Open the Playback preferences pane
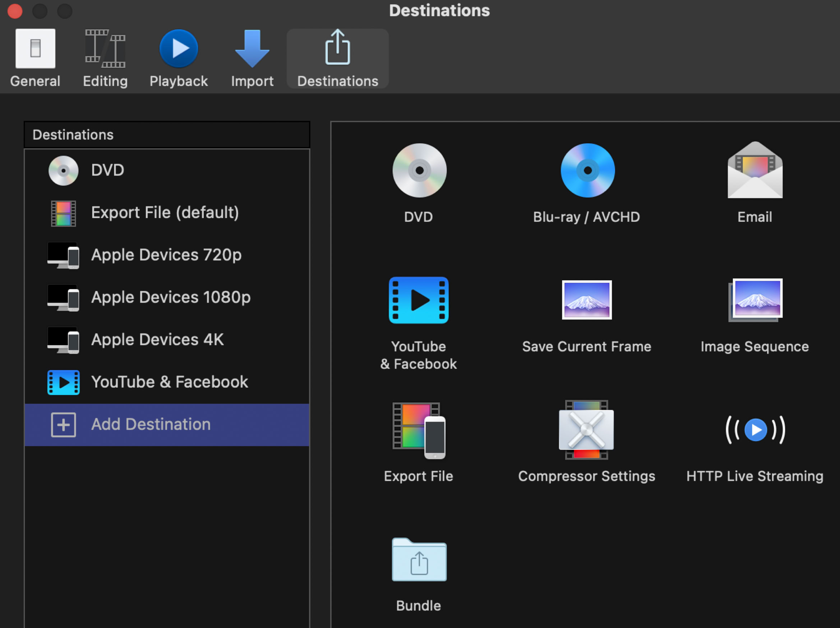 point(179,59)
